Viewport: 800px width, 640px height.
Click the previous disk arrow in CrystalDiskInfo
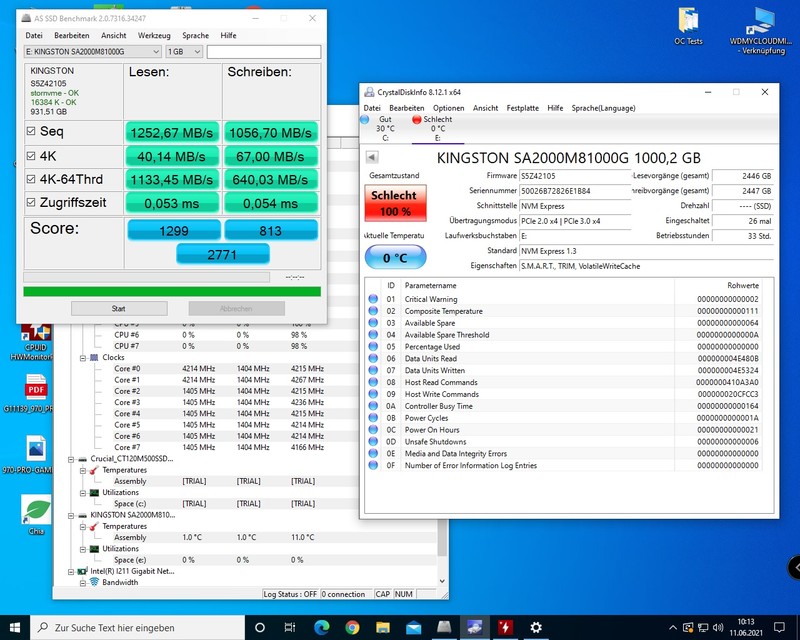tap(372, 157)
